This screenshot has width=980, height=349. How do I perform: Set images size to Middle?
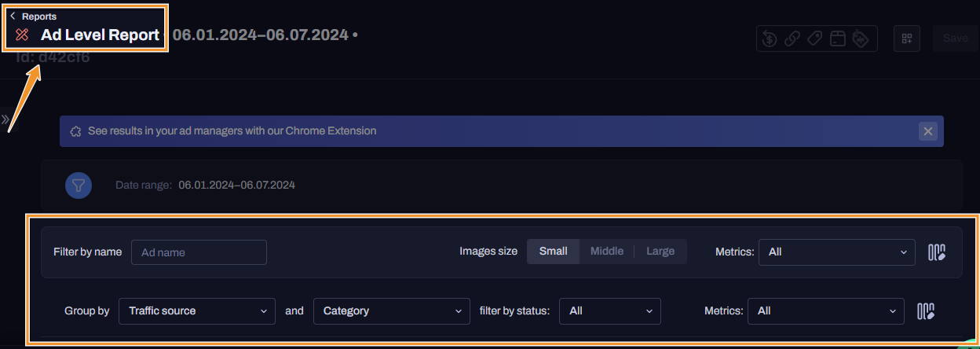coord(606,252)
